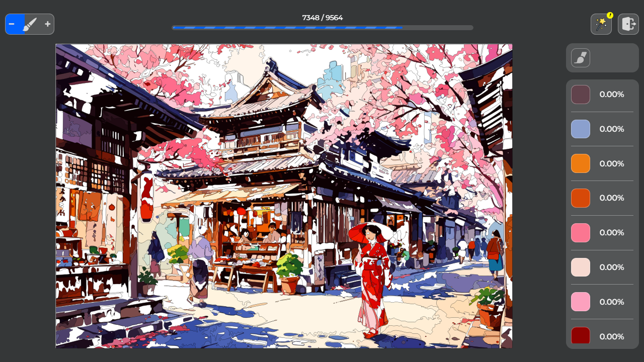Click the yellow notification badge on the wand

(609, 15)
